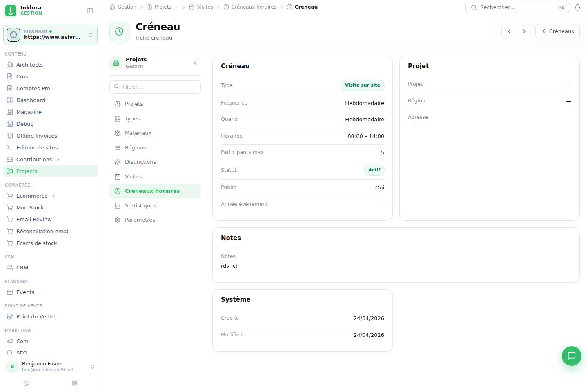Click the site globe avatar icon

click(13, 35)
